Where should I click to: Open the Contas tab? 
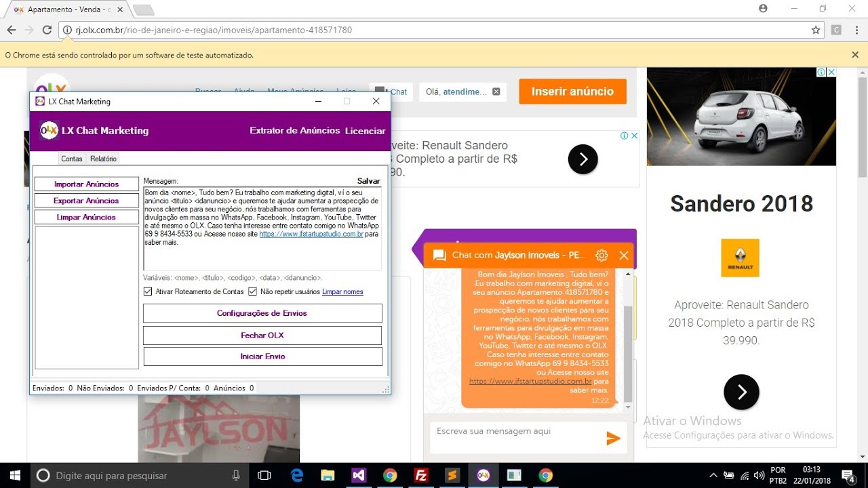tap(71, 159)
